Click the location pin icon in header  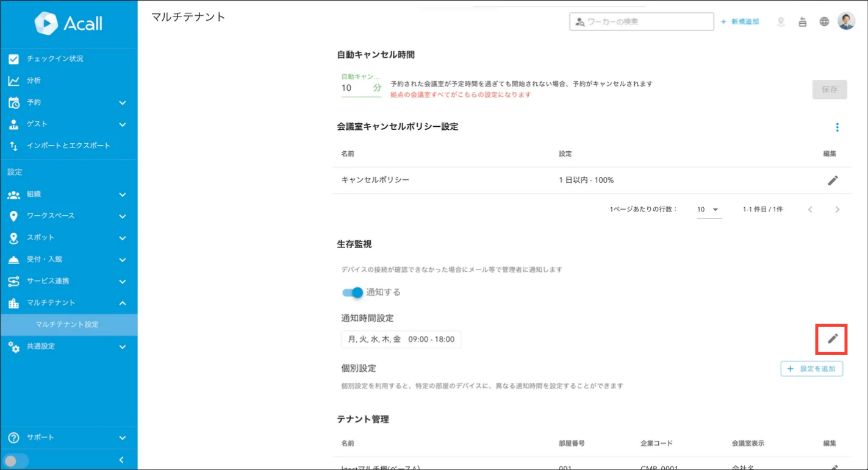pos(781,22)
